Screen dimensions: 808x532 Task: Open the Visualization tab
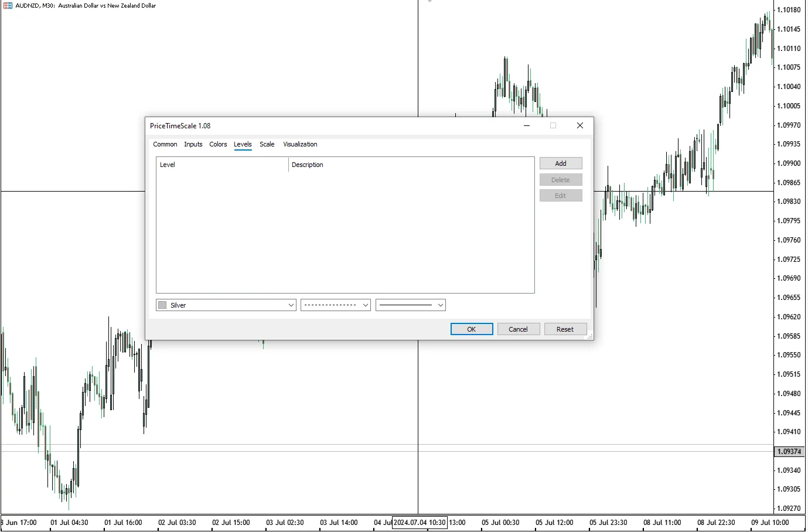pyautogui.click(x=300, y=144)
